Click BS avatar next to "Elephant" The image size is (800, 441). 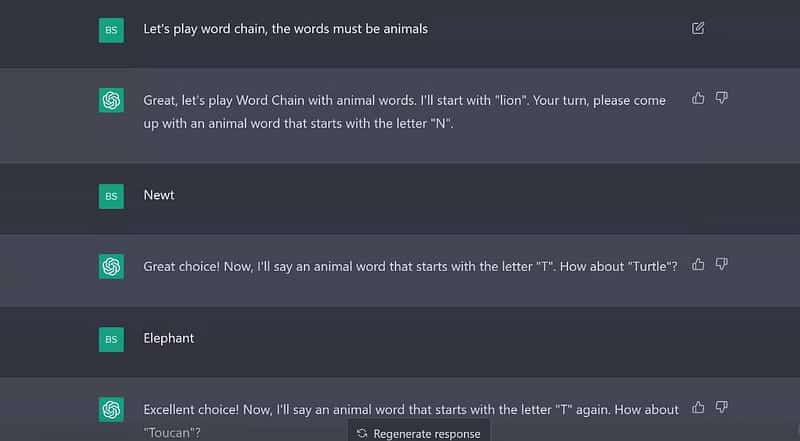coord(111,339)
